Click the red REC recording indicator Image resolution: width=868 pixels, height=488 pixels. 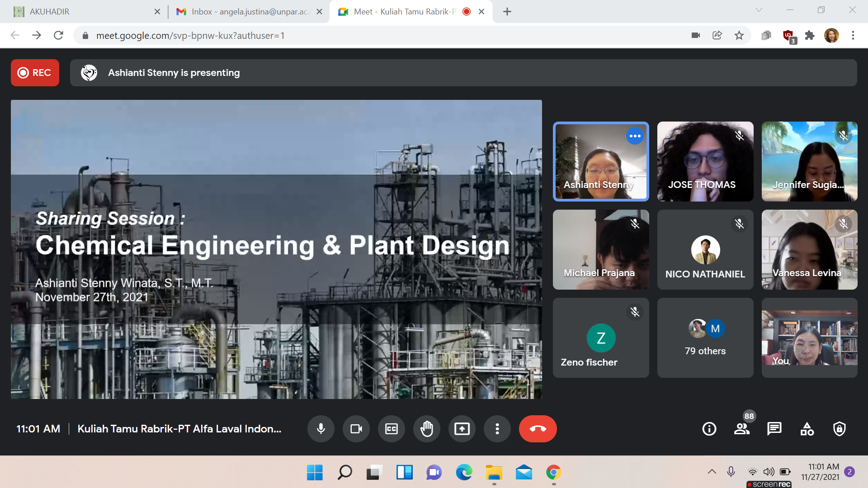(35, 73)
